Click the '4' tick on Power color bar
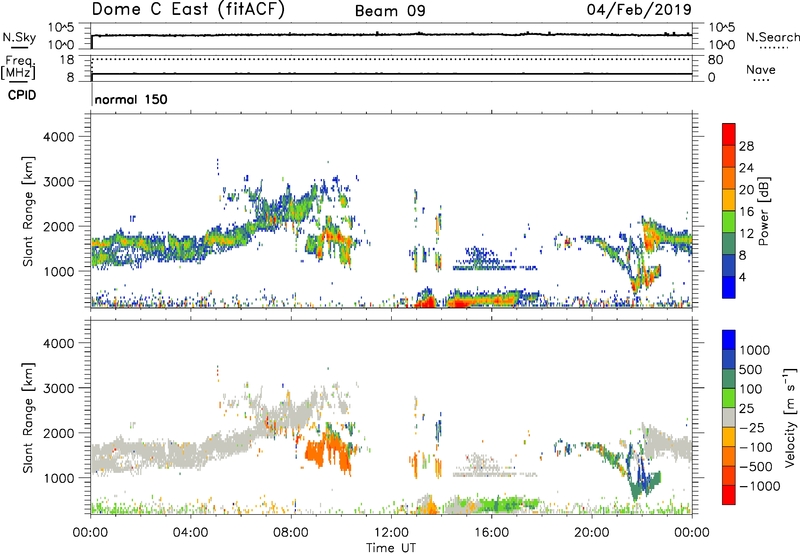The width and height of the screenshot is (800, 554). (743, 277)
